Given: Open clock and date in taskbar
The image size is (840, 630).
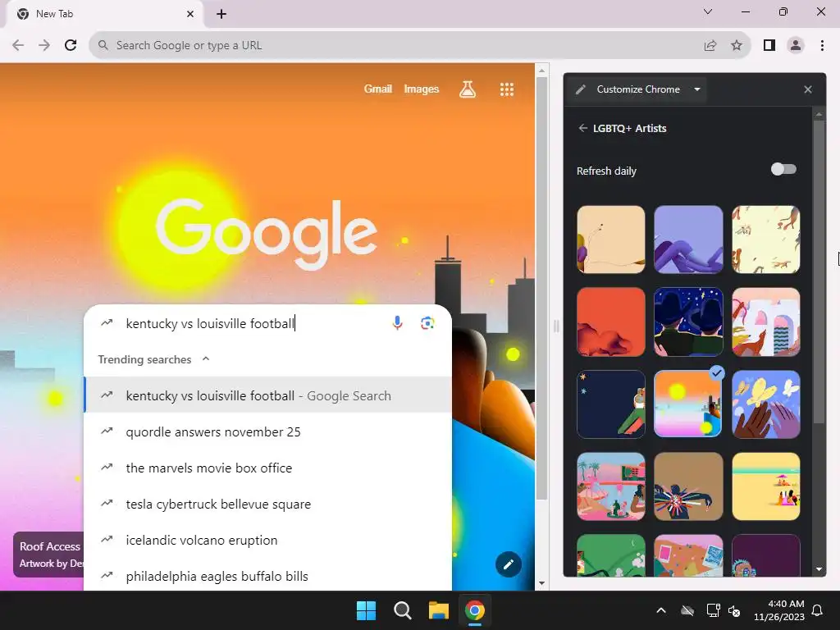Looking at the screenshot, I should (x=779, y=610).
